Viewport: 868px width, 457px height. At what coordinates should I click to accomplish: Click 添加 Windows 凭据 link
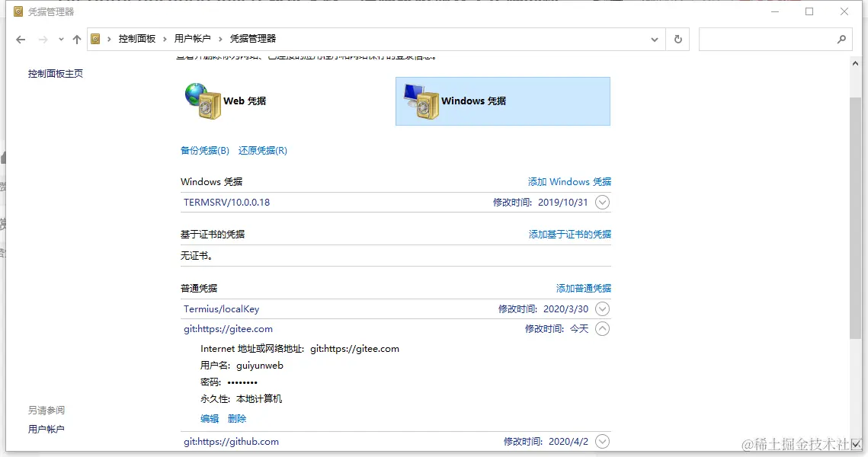(569, 182)
